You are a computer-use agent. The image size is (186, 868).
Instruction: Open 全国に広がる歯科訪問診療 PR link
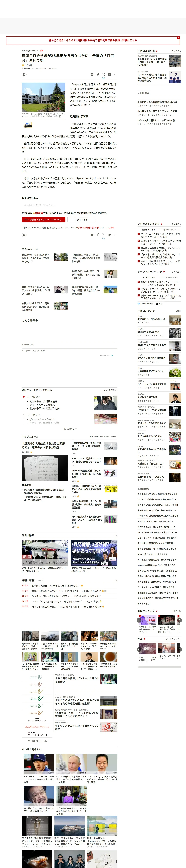point(157,102)
